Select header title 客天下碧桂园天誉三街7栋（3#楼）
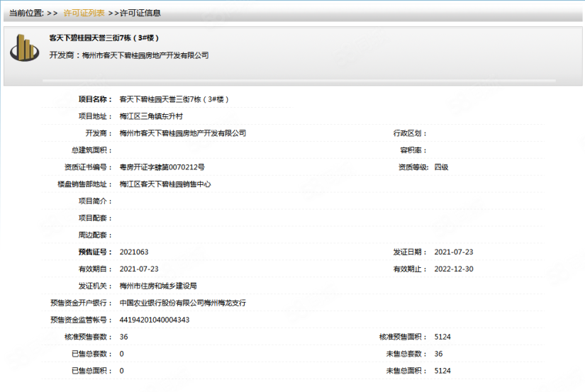 tap(104, 38)
